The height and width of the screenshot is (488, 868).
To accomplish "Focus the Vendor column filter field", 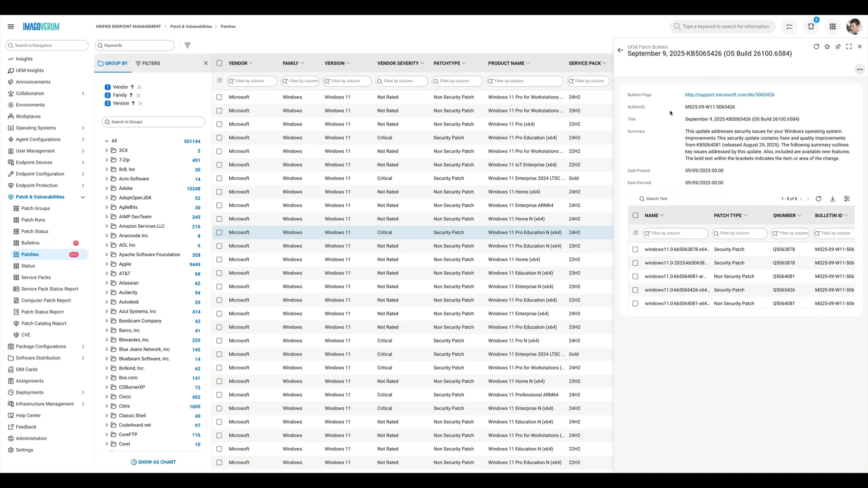I will coord(252,81).
